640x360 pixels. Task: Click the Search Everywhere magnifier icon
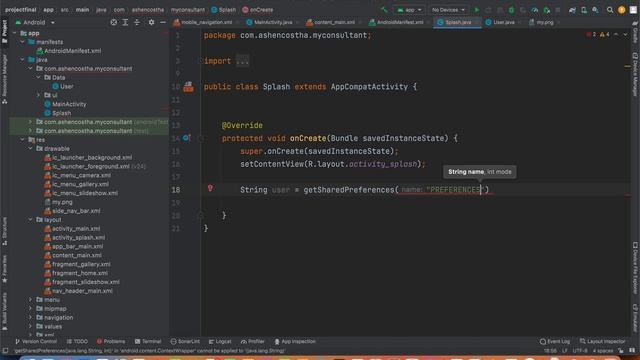coord(610,10)
